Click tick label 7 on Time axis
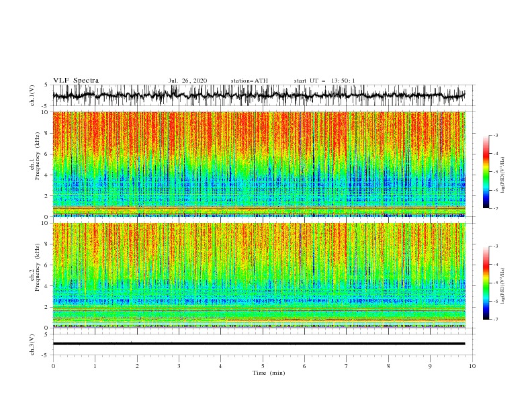This screenshot has width=532, height=411. (x=347, y=366)
